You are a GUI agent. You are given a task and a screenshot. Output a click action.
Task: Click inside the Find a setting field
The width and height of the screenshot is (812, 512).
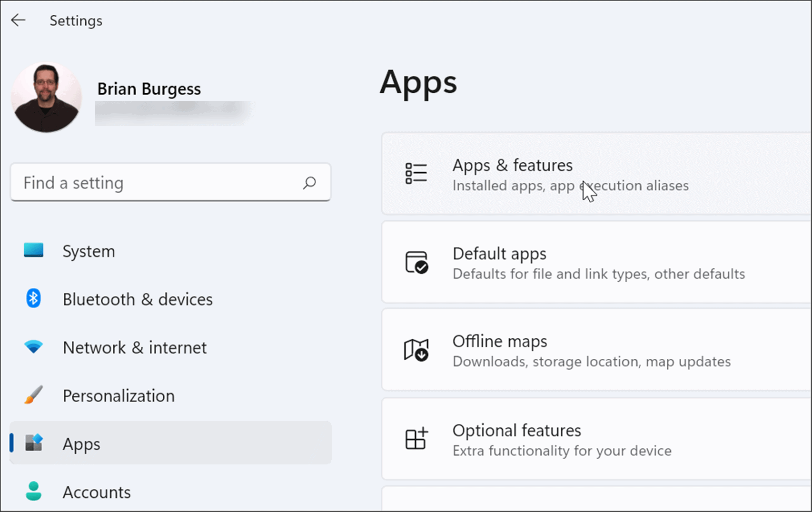[143, 183]
